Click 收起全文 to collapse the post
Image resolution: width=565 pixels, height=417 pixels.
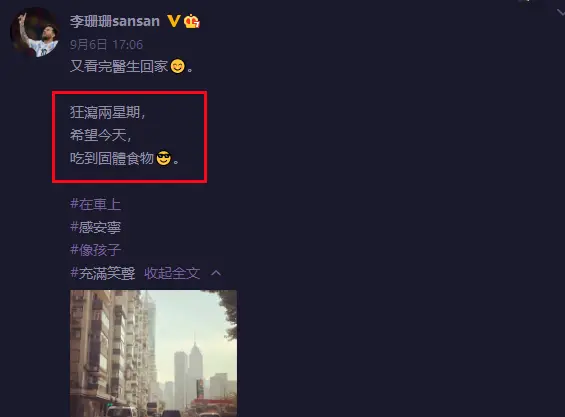172,273
